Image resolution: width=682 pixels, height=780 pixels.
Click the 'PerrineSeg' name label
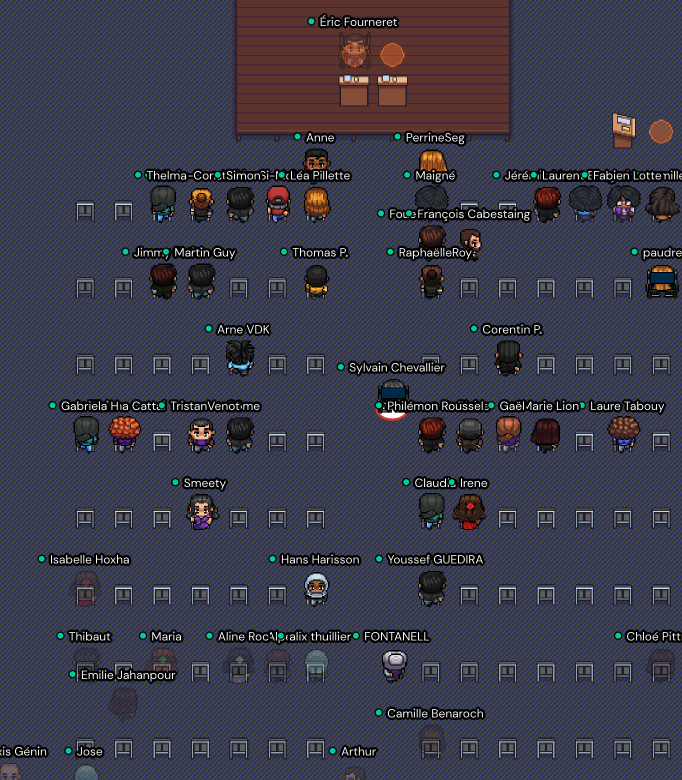[435, 137]
